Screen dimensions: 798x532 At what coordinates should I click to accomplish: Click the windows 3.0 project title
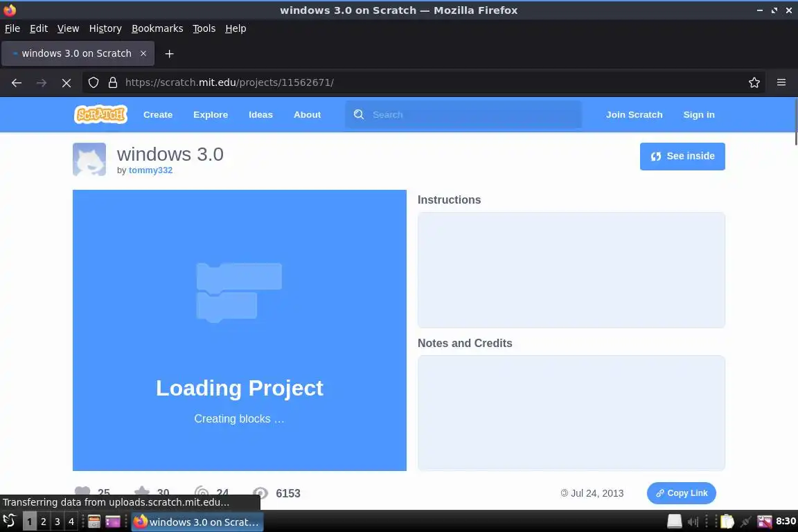tap(170, 154)
